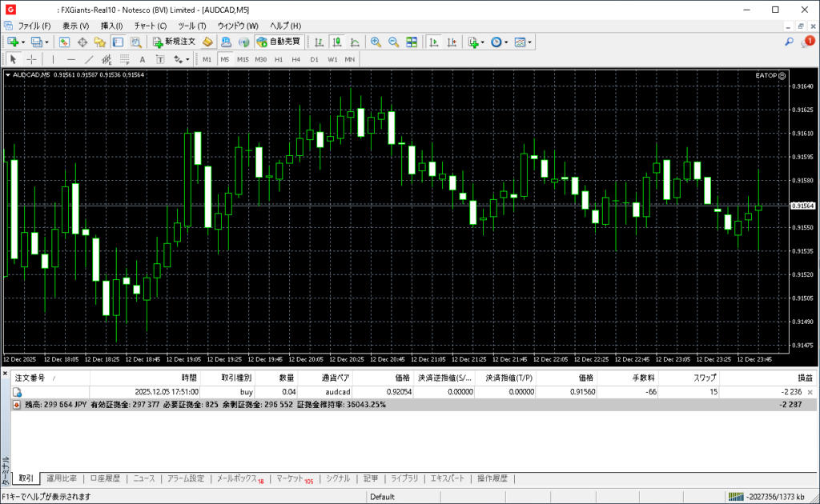Toggle the AutoTrading (自動売買) button
This screenshot has width=820, height=504.
tap(278, 42)
